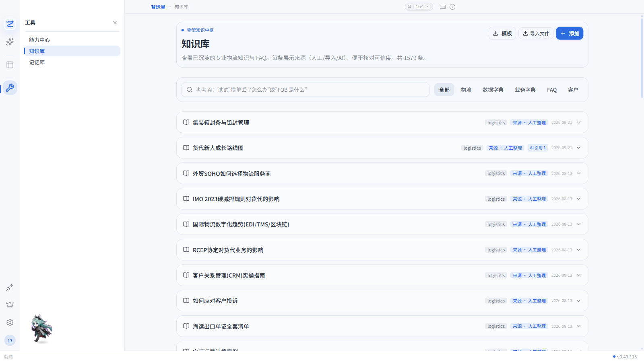Expand the 集装箱封条与铅封管理 entry chevron
This screenshot has height=362, width=644.
pyautogui.click(x=578, y=122)
